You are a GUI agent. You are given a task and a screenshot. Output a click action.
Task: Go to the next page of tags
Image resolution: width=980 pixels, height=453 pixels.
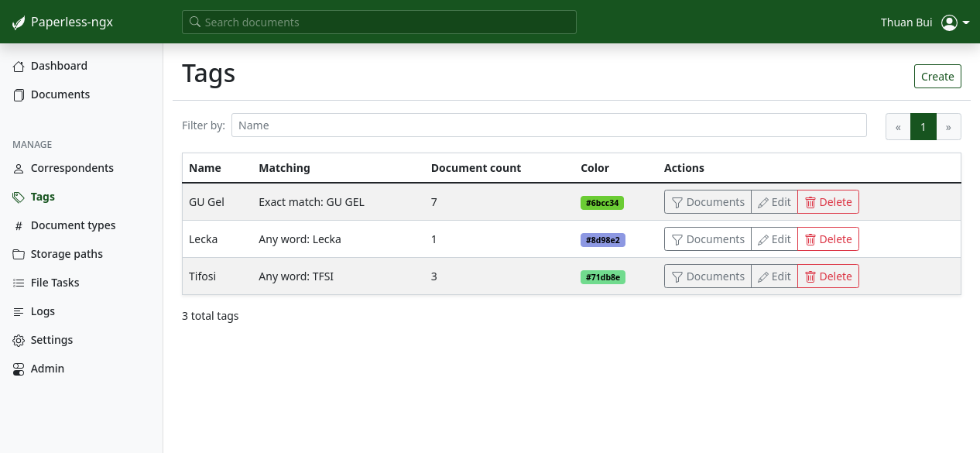(x=948, y=126)
